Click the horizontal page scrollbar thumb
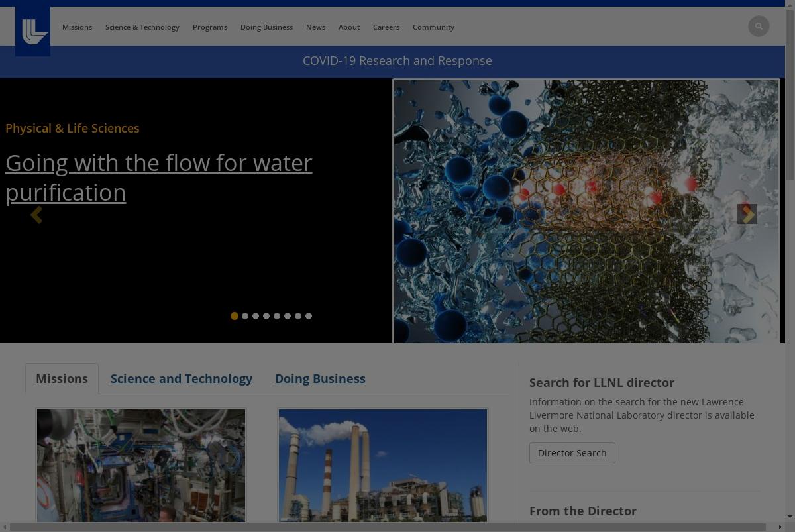795x532 pixels. [387, 527]
